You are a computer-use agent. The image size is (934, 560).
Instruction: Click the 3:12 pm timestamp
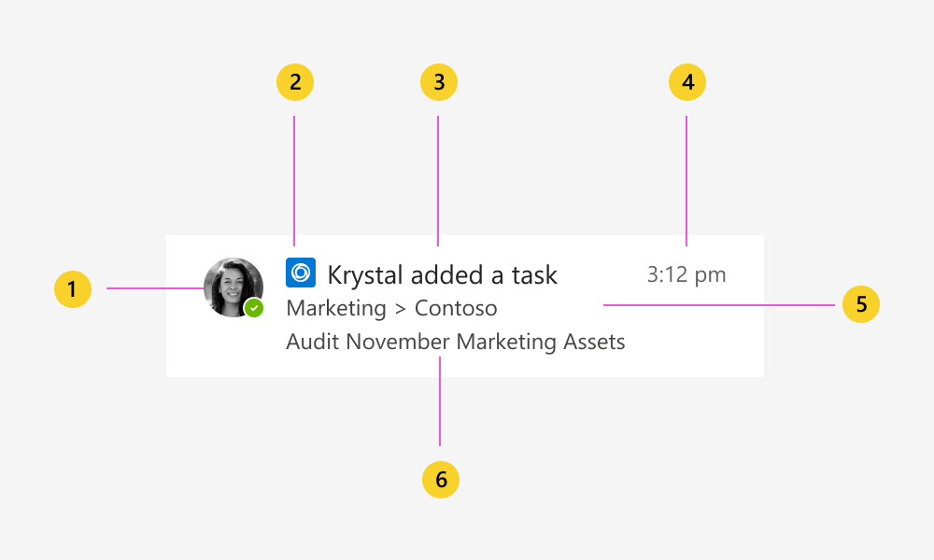tap(686, 273)
